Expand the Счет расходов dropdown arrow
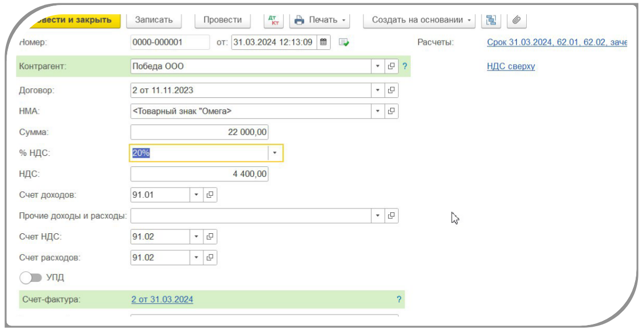The height and width of the screenshot is (330, 644). click(x=196, y=258)
